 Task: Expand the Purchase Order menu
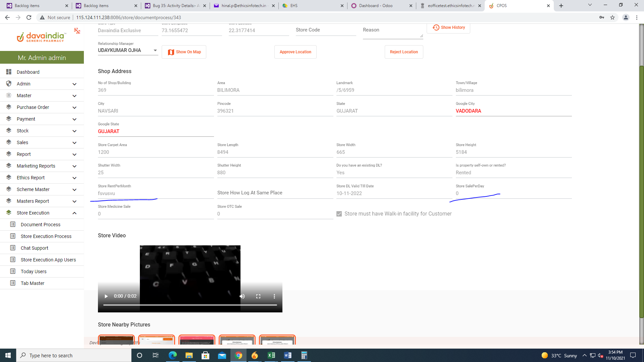[74, 107]
